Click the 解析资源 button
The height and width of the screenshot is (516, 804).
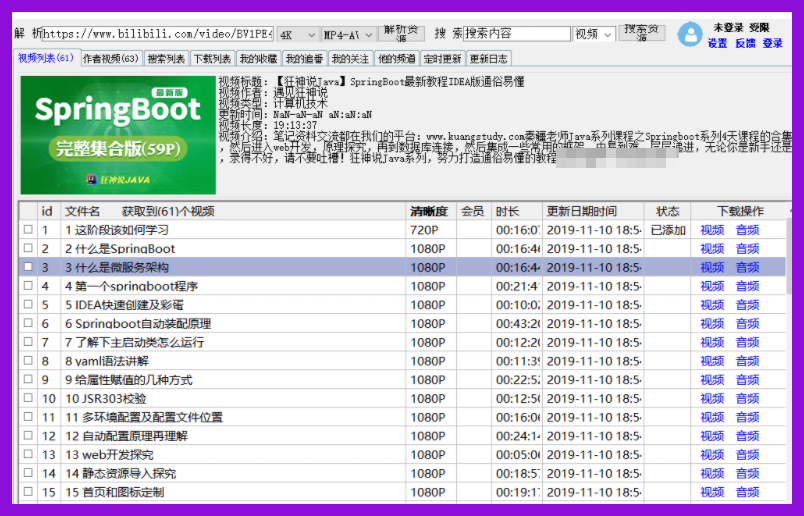coord(401,33)
